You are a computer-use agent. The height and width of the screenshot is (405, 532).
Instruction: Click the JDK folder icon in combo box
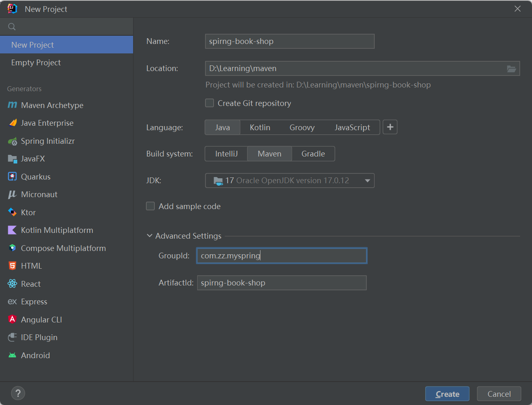point(218,181)
